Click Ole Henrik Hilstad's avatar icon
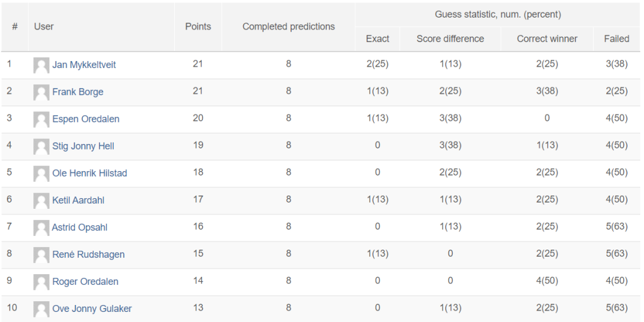Screen dimensions: 644x322 click(41, 174)
